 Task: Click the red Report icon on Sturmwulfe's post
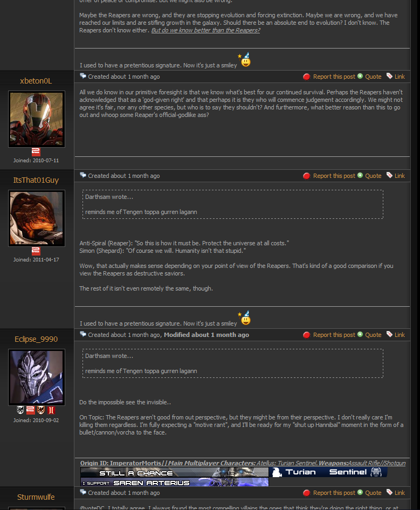pyautogui.click(x=306, y=493)
